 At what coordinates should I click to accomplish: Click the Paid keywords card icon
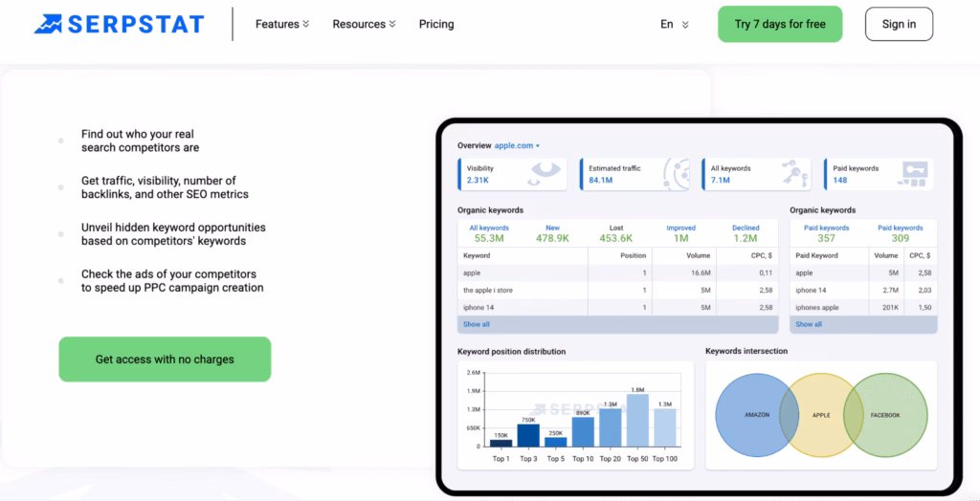912,174
